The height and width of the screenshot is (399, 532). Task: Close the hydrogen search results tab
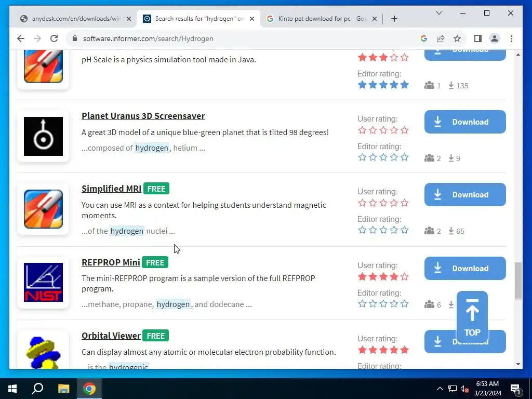tap(252, 19)
